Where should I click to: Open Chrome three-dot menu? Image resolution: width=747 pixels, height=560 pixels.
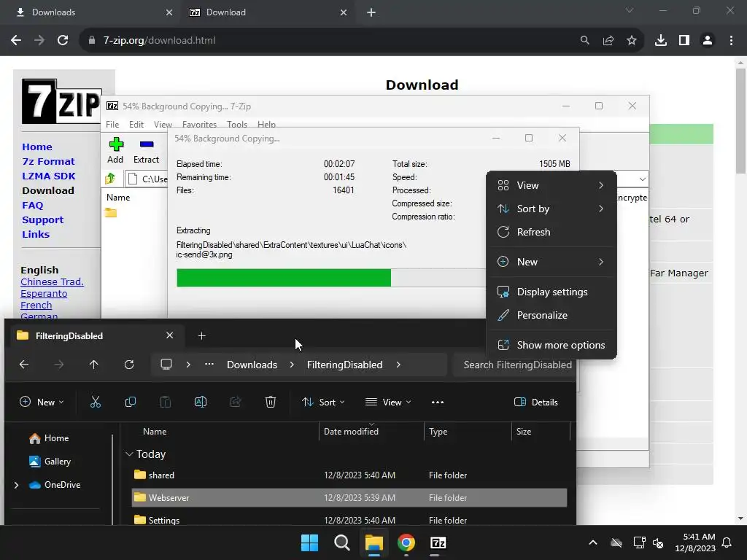731,41
